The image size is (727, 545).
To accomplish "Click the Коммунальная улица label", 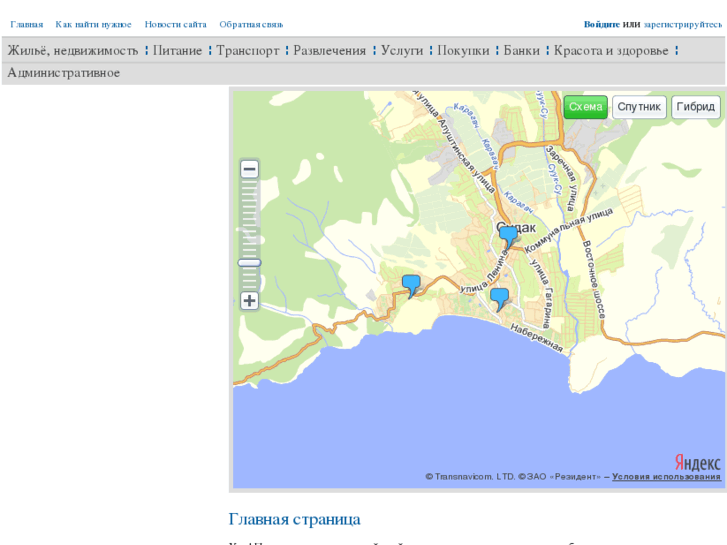I will [568, 230].
